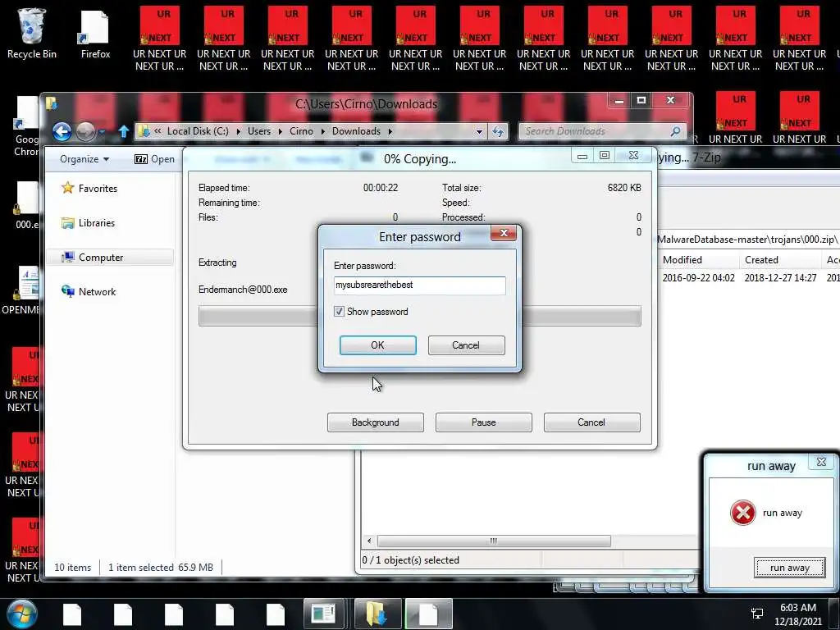Click the Downloads breadcrumb segment
Viewport: 840px width, 630px height.
click(x=356, y=131)
